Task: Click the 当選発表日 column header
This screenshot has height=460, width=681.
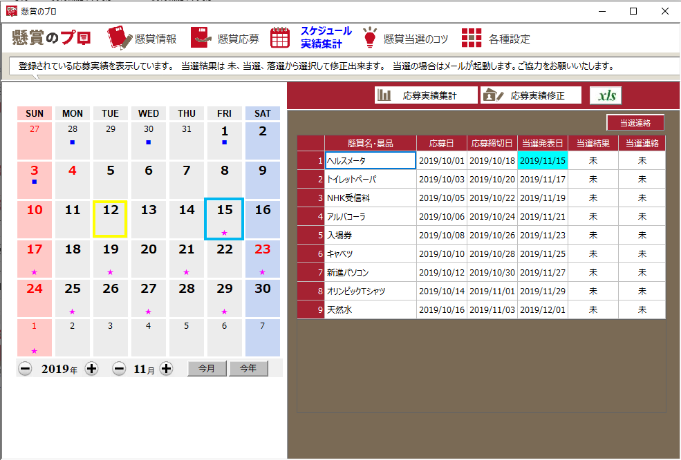Action: tap(543, 142)
